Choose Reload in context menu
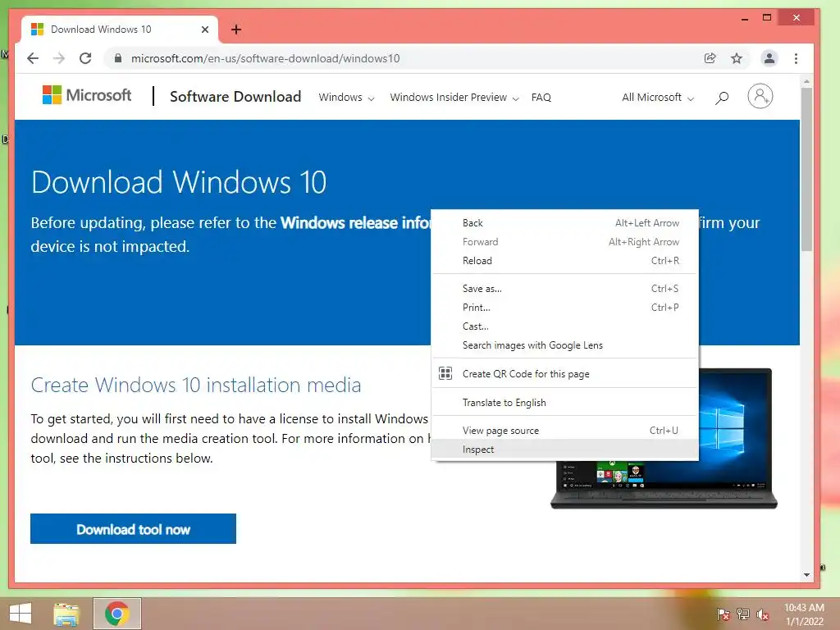Viewport: 840px width, 630px height. pos(564,261)
